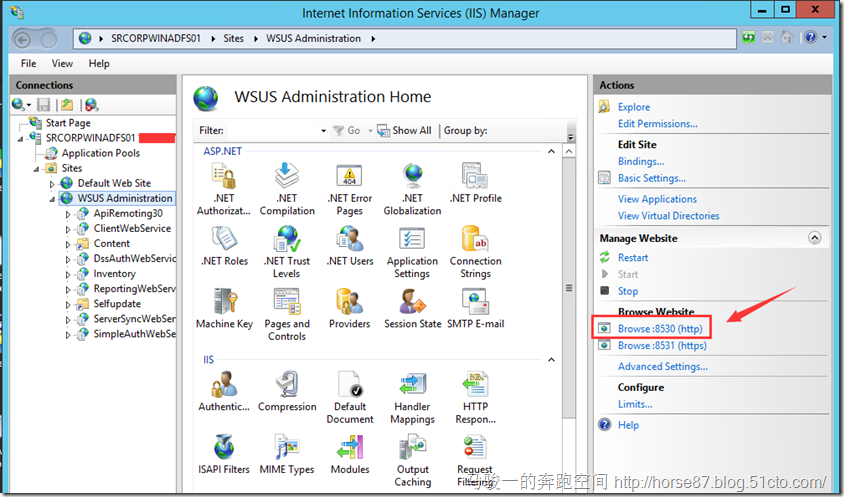Open Output Caching feature
Viewport: 844px width, 497px height.
tap(412, 460)
